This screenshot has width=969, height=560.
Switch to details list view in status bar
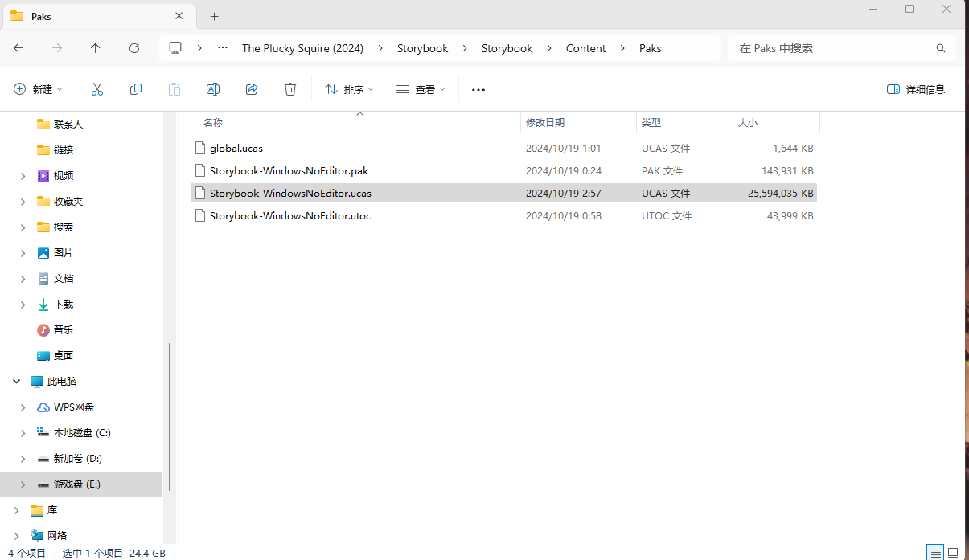[935, 553]
